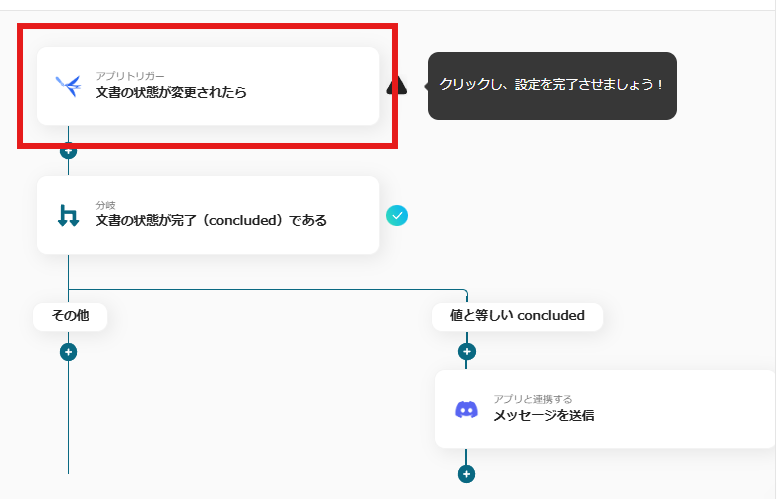Screen dimensions: 777x499
Task: Click the branch fork icon
Action: 68,216
